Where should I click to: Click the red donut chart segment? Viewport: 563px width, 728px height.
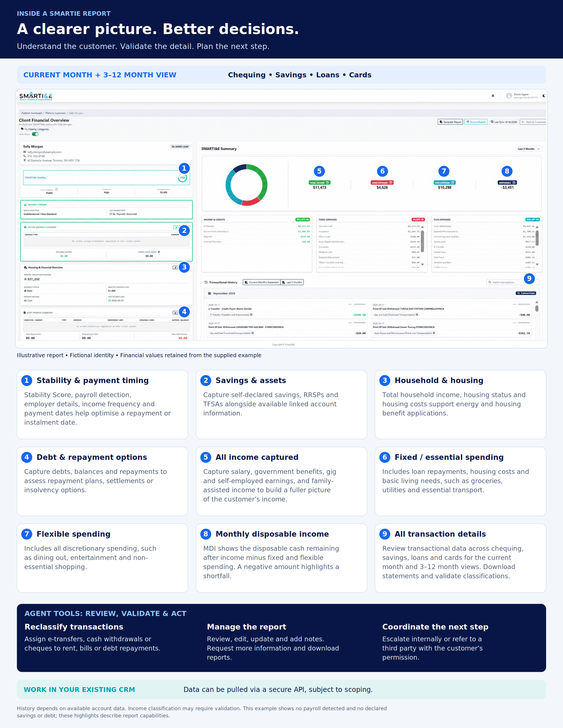pos(251,202)
